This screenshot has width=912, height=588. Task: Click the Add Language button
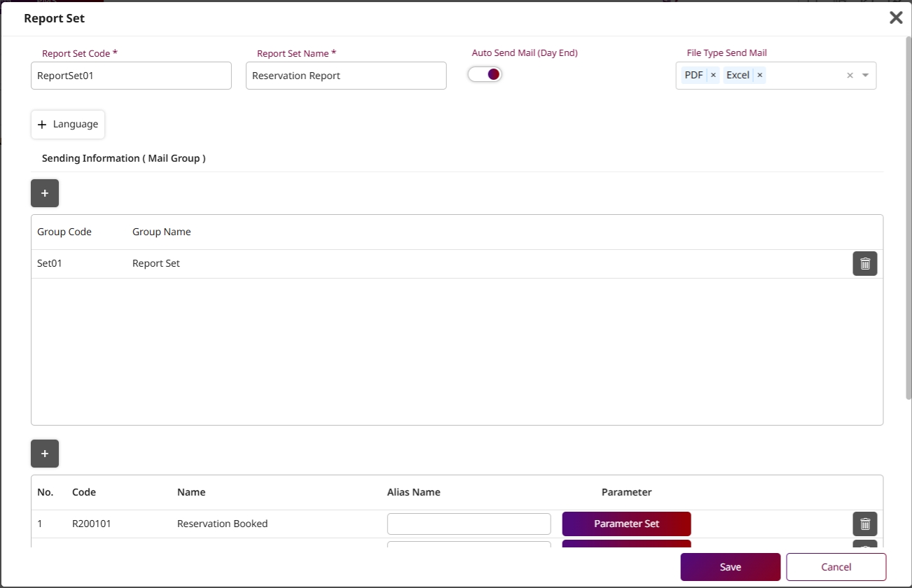(68, 125)
